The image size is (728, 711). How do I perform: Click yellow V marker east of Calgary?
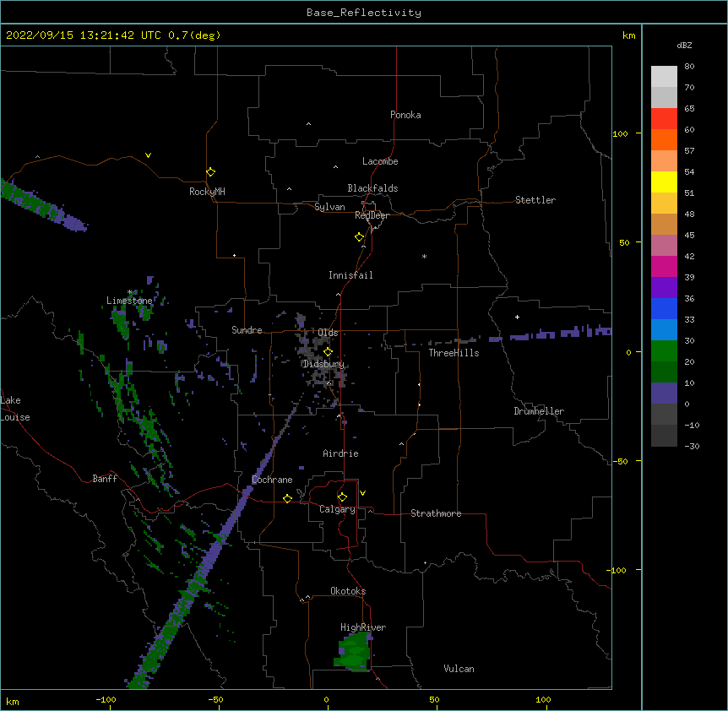coord(362,493)
